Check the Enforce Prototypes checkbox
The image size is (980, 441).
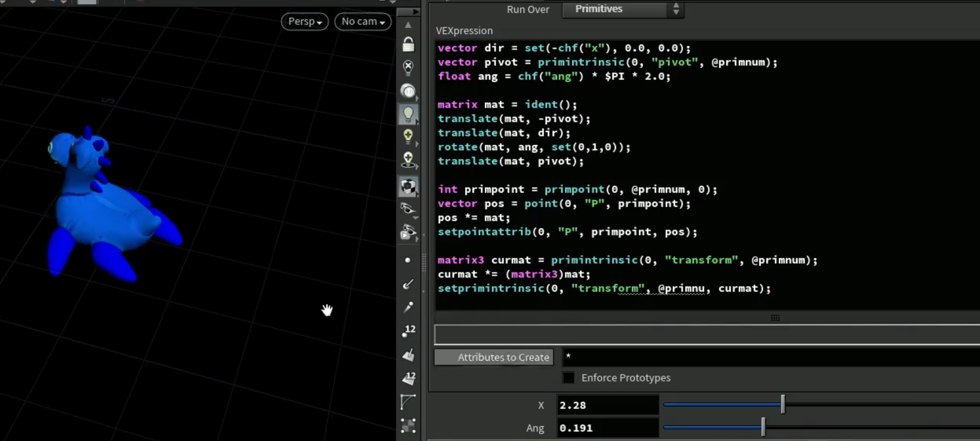[x=568, y=377]
